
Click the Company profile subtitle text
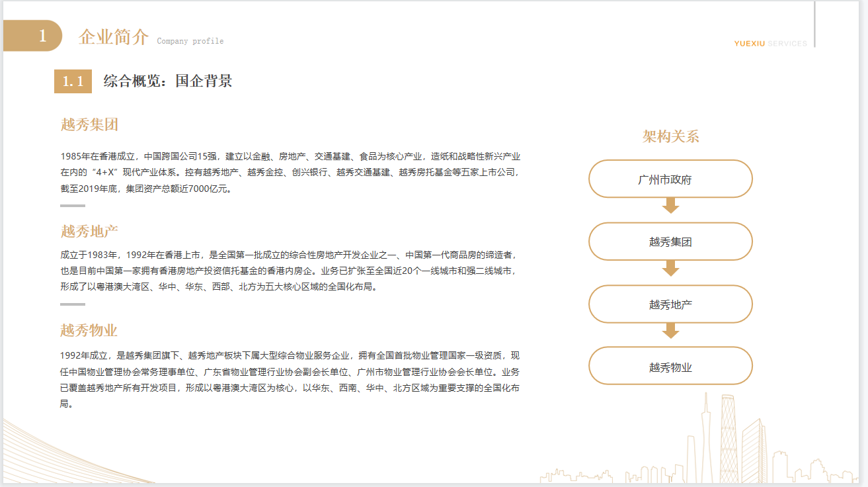(190, 41)
